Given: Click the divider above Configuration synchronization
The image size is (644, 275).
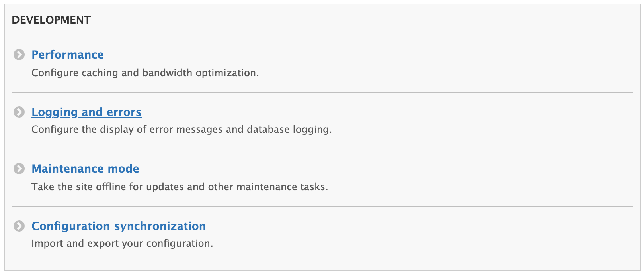Looking at the screenshot, I should [x=322, y=206].
